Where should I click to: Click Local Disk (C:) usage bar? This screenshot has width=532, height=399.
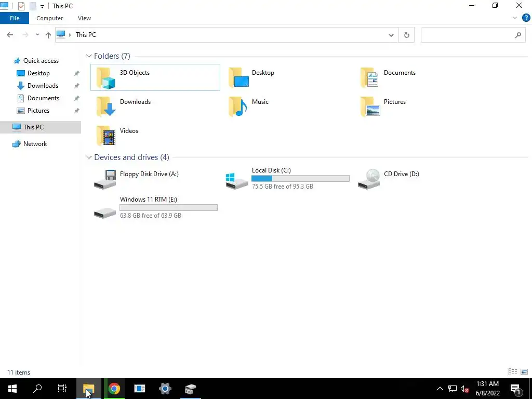point(300,179)
